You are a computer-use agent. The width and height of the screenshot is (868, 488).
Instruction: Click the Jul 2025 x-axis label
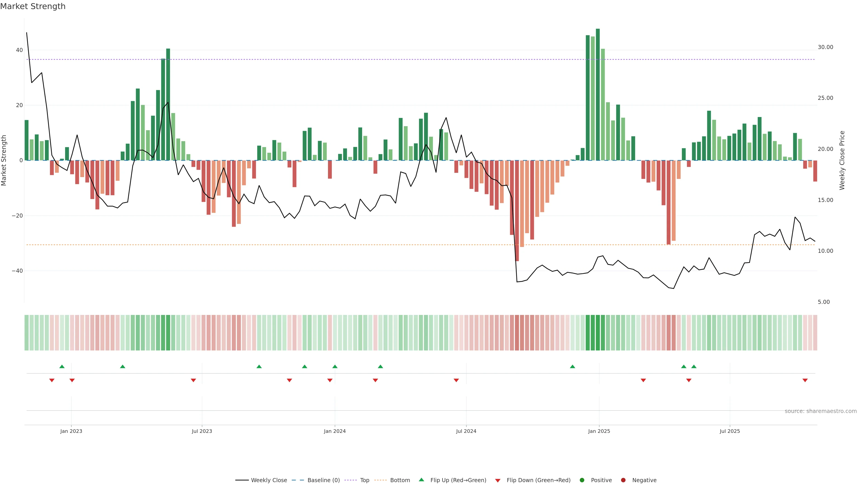[729, 431]
